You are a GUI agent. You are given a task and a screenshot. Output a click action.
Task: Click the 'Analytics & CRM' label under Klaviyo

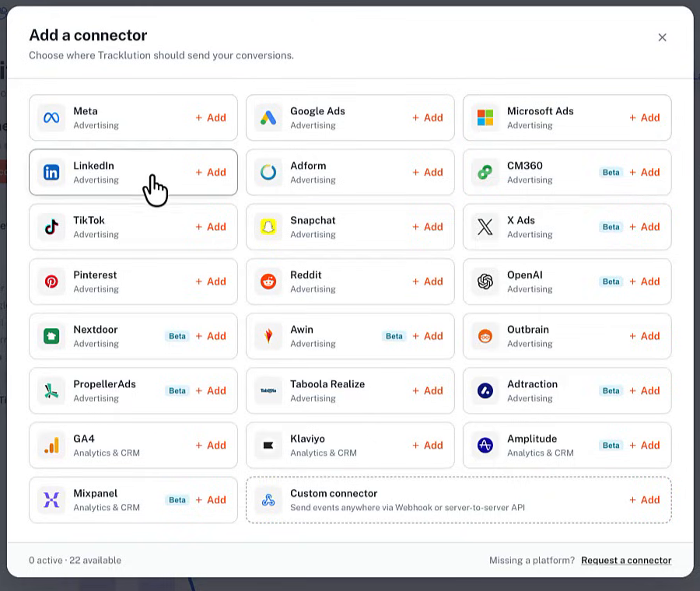324,453
